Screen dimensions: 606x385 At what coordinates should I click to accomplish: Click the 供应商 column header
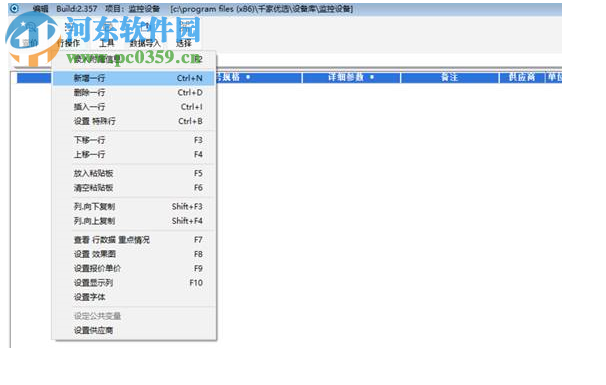tap(522, 77)
